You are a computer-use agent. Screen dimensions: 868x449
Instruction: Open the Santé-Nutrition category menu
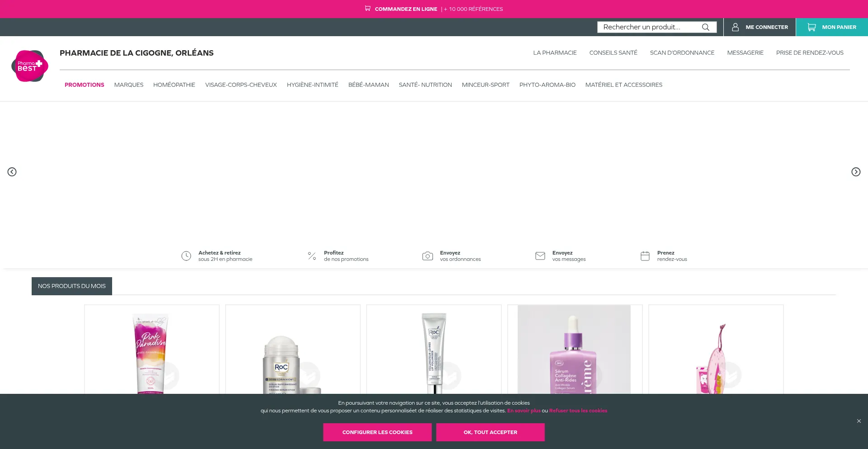pyautogui.click(x=425, y=85)
